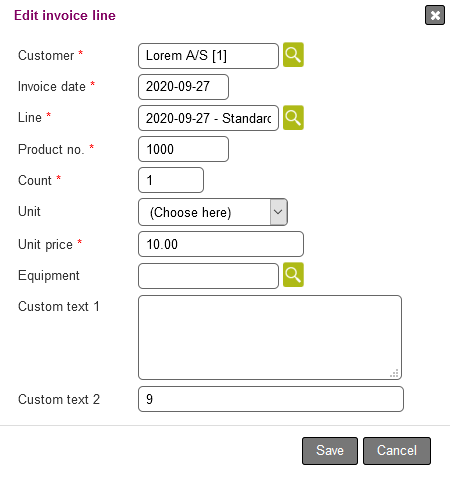Open line lookup magnifier icon

coord(293,118)
